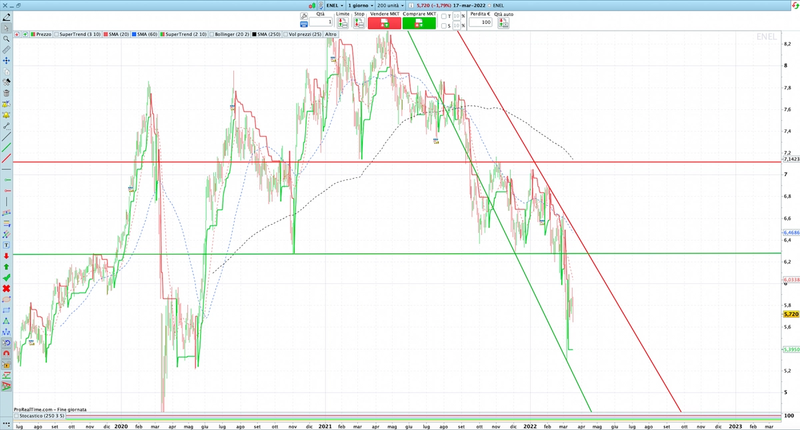Select the green checkmark marker

click(6, 277)
